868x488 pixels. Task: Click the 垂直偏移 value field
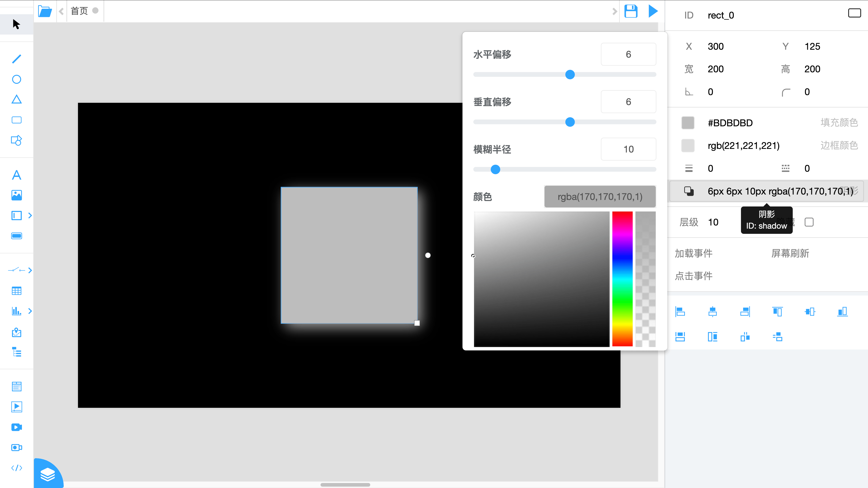[x=628, y=102]
